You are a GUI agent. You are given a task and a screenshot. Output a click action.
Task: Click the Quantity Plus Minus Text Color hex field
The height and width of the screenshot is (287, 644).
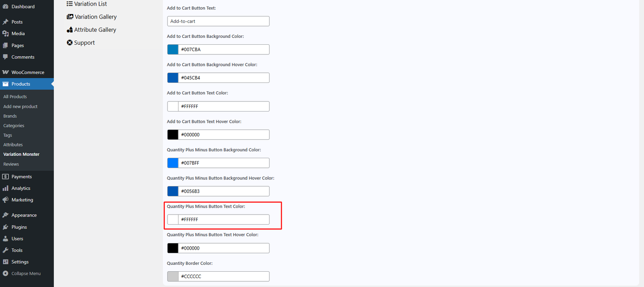[223, 220]
